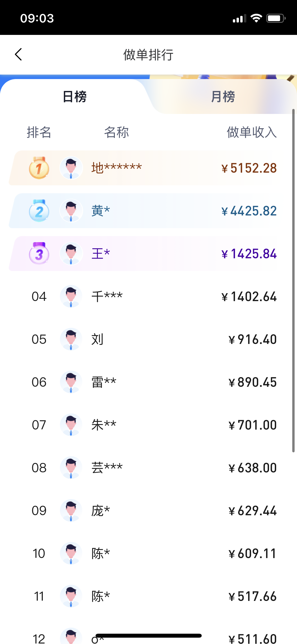297x644 pixels.
Task: Click the gold rank 1 medal icon
Action: tap(39, 168)
